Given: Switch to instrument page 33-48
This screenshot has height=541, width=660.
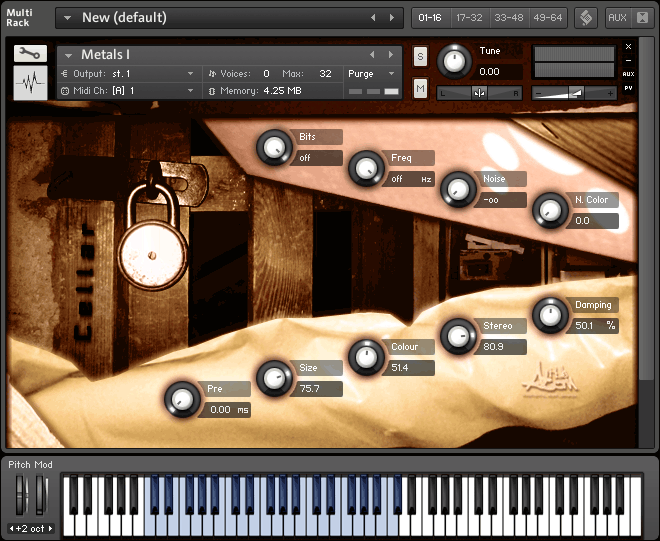Looking at the screenshot, I should (x=509, y=18).
